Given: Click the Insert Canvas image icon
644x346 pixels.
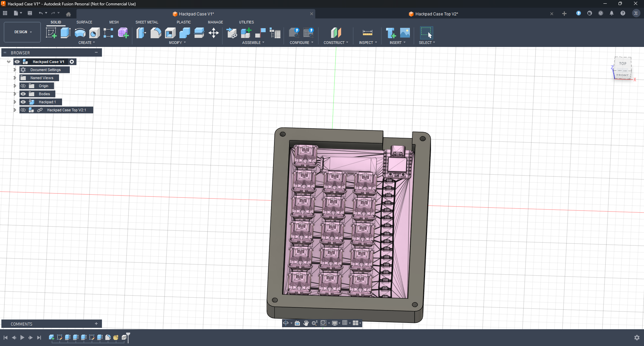Looking at the screenshot, I should coord(405,33).
